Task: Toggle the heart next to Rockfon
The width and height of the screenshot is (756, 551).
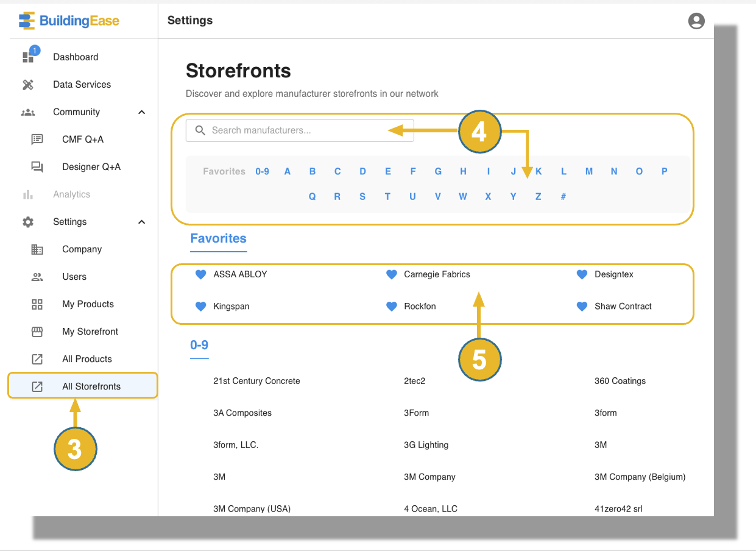Action: (391, 307)
